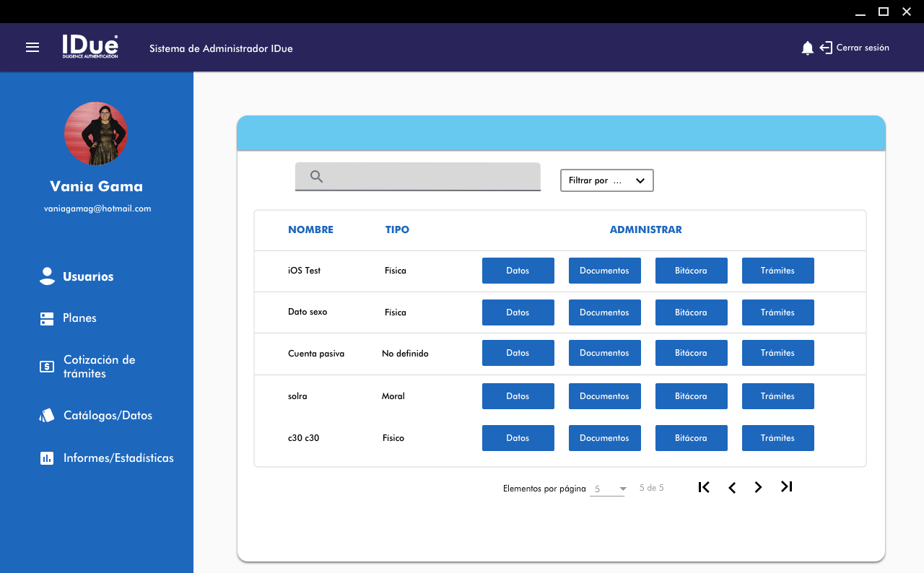The height and width of the screenshot is (573, 924).
Task: Expand the Filtrar por dropdown
Action: [x=606, y=180]
